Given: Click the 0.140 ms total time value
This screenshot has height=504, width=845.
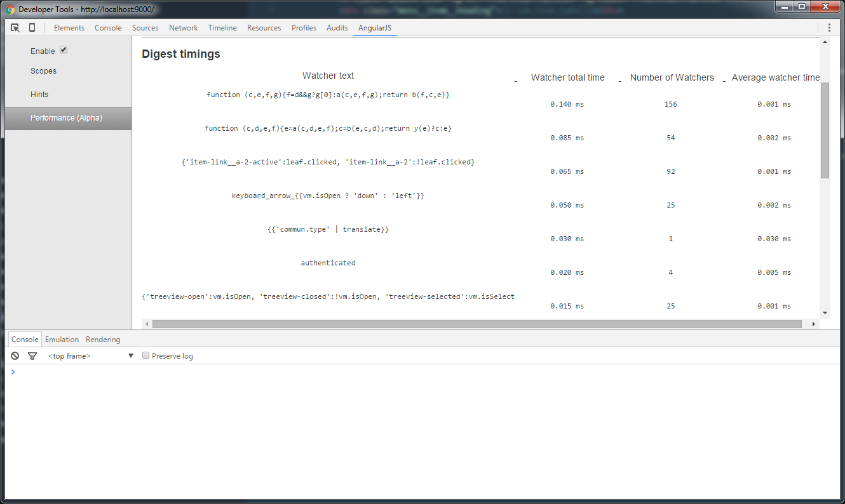Looking at the screenshot, I should 567,104.
